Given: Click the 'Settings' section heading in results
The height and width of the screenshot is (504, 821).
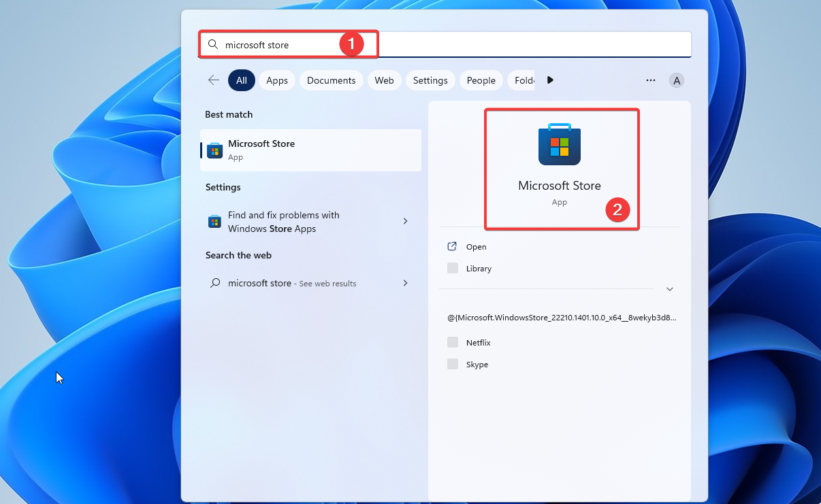Looking at the screenshot, I should click(x=223, y=187).
